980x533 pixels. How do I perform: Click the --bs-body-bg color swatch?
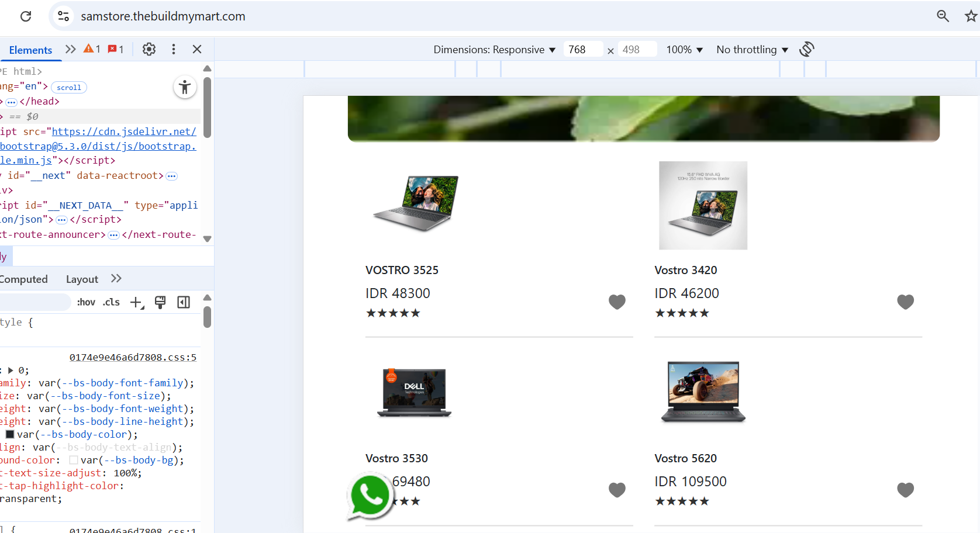click(74, 460)
